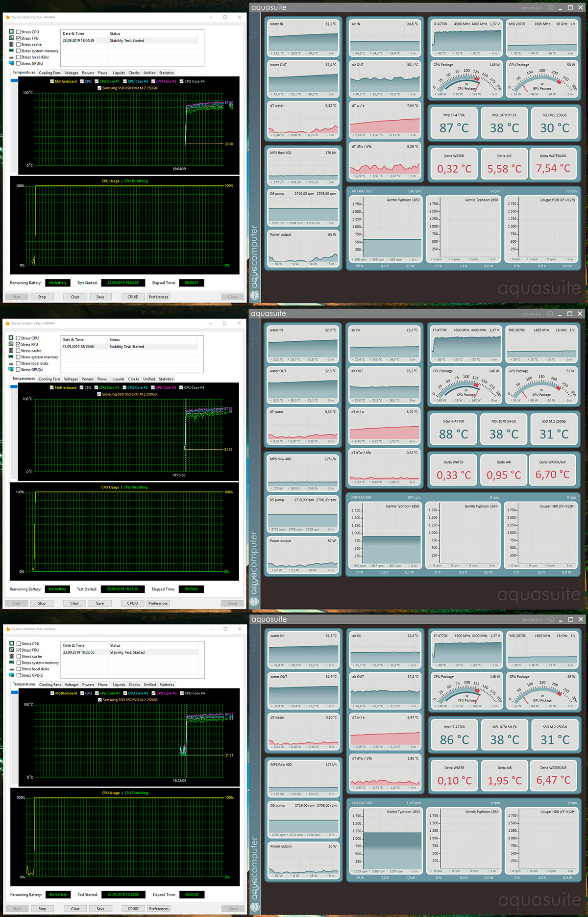Screen dimensions: 588x917
Task: Click the Stress local disks icon in 18:22:05 window
Action: [11, 669]
